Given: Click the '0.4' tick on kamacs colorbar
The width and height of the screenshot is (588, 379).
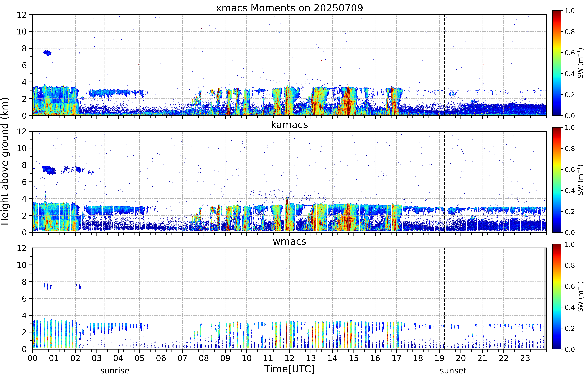Looking at the screenshot, I should [570, 191].
